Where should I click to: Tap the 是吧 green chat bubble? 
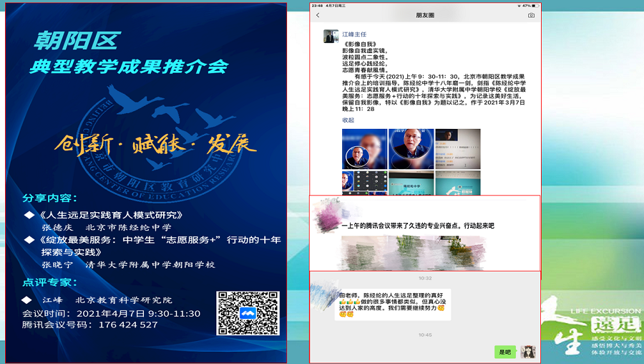pos(504,352)
